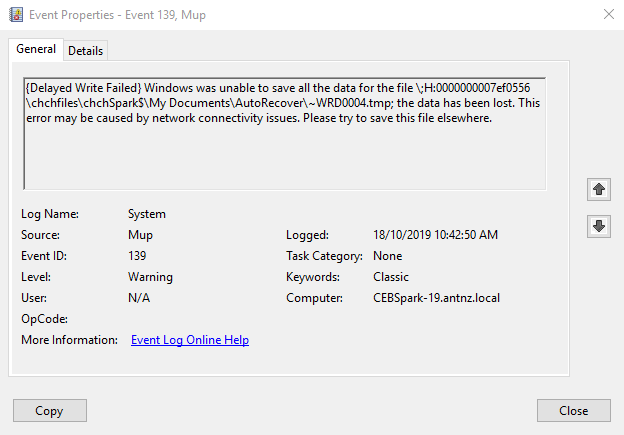This screenshot has width=624, height=435.
Task: Select the Level value Warning
Action: click(150, 277)
